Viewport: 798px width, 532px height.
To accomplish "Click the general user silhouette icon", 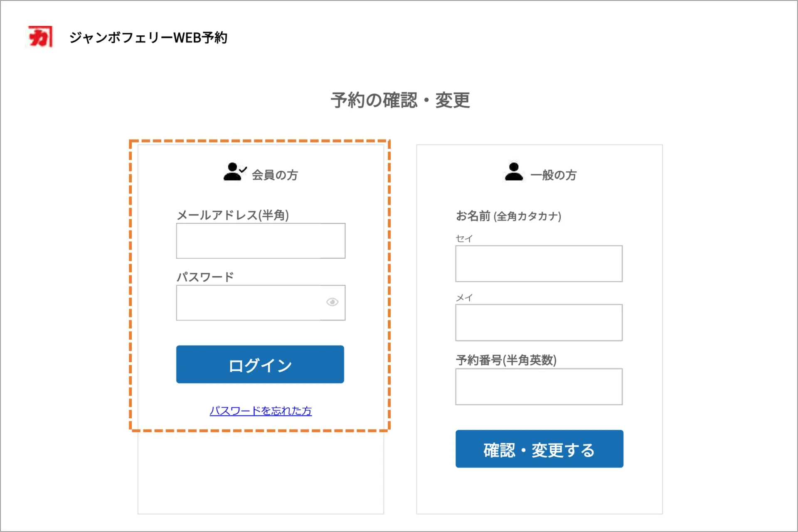I will click(514, 172).
